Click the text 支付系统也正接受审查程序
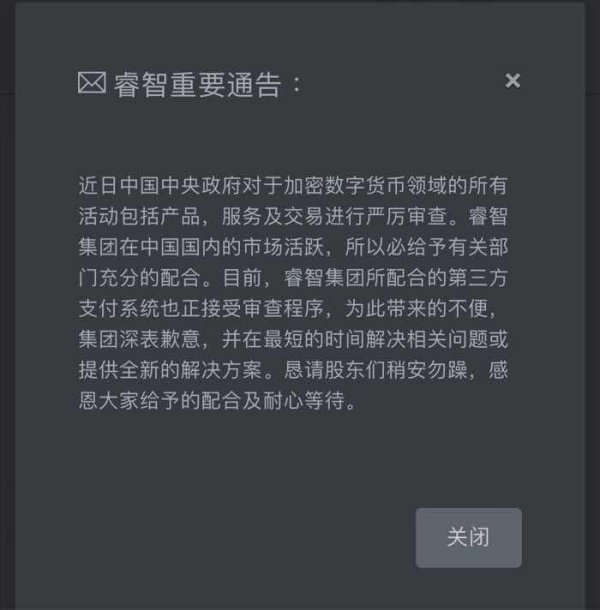600x610 pixels. 201,309
